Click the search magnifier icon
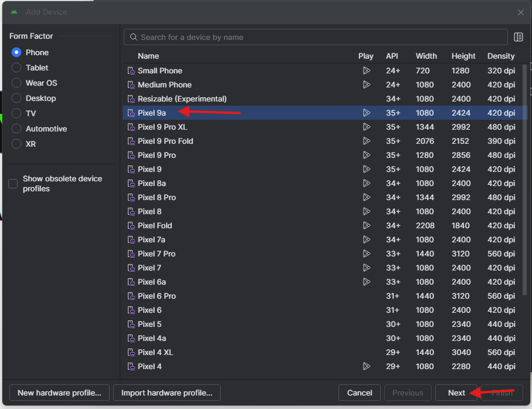Screen dimensions: 532x409 click(x=134, y=37)
